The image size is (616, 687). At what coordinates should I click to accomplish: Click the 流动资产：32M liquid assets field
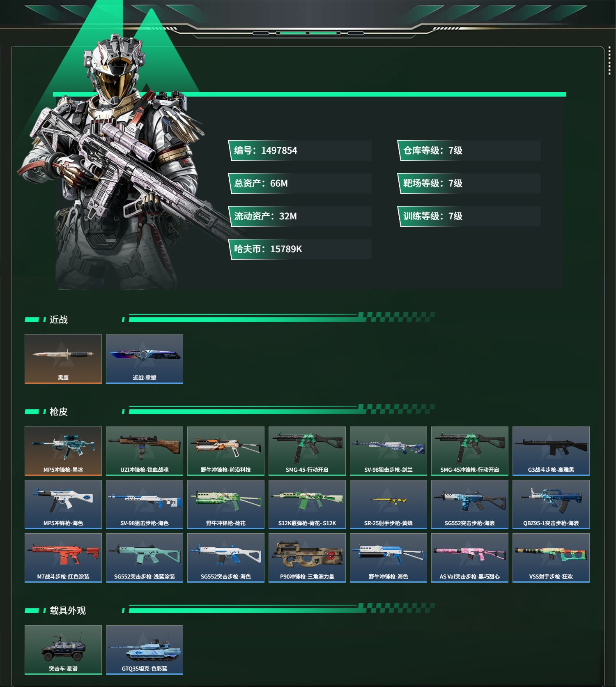click(x=300, y=216)
